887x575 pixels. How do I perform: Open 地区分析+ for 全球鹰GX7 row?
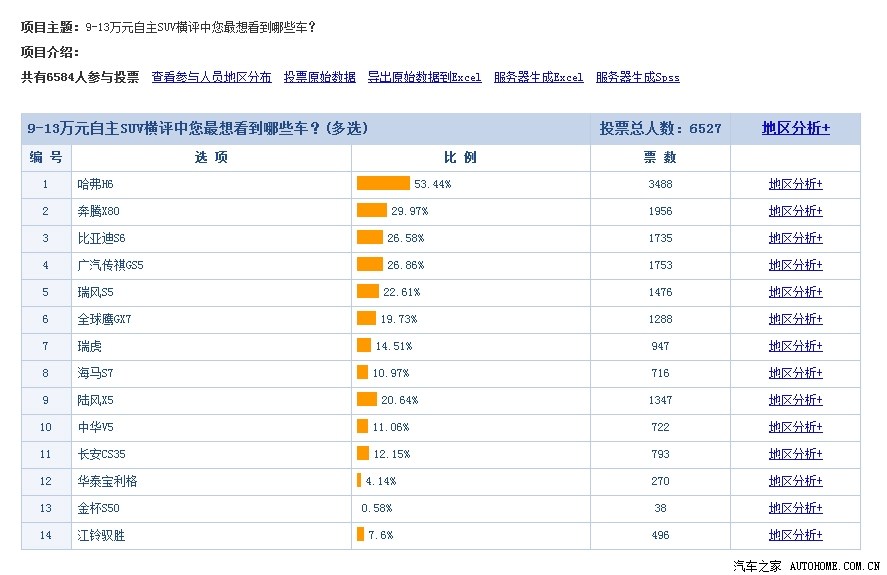click(795, 319)
